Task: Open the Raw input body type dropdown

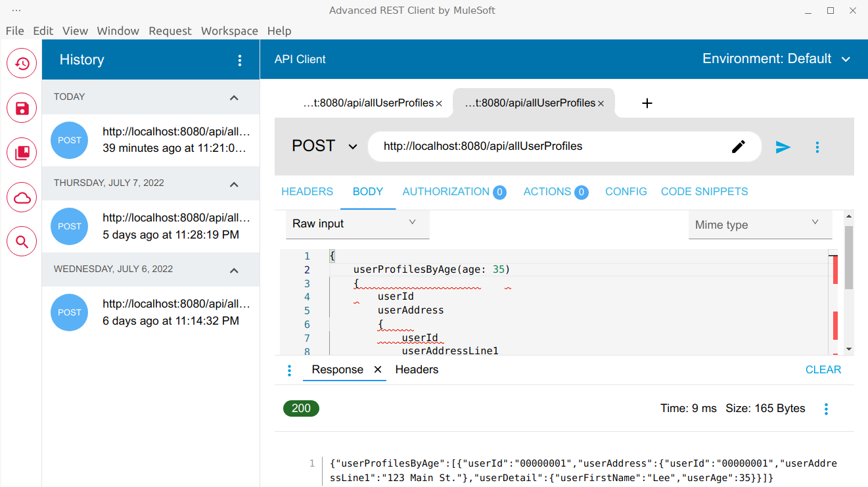Action: point(357,224)
